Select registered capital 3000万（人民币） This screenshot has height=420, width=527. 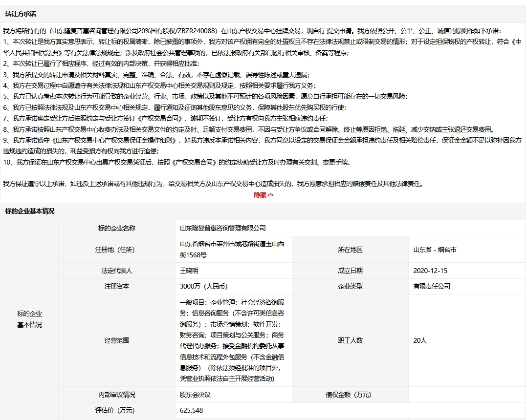[x=204, y=286]
